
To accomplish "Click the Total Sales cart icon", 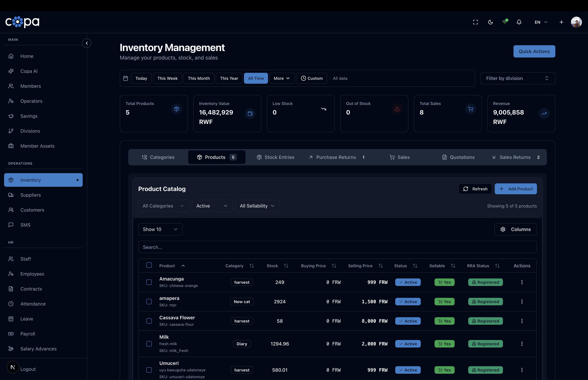I will point(471,109).
